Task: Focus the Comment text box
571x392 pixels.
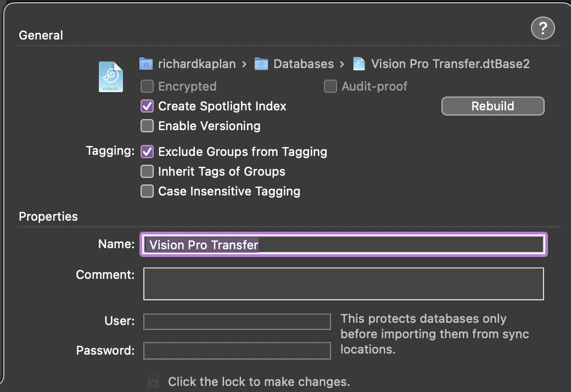Action: (344, 284)
